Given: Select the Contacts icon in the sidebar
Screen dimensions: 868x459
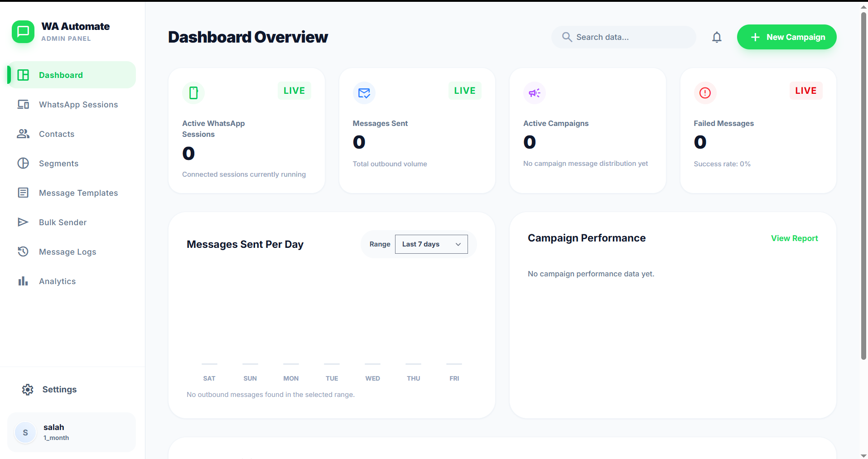Looking at the screenshot, I should 24,134.
